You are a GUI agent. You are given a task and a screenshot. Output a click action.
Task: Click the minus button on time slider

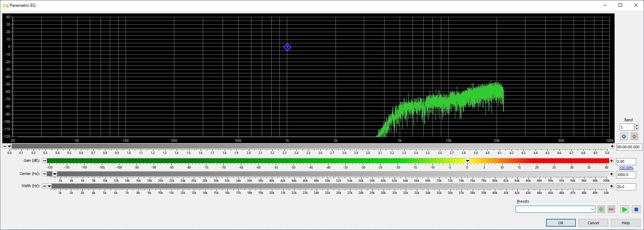(x=4, y=146)
